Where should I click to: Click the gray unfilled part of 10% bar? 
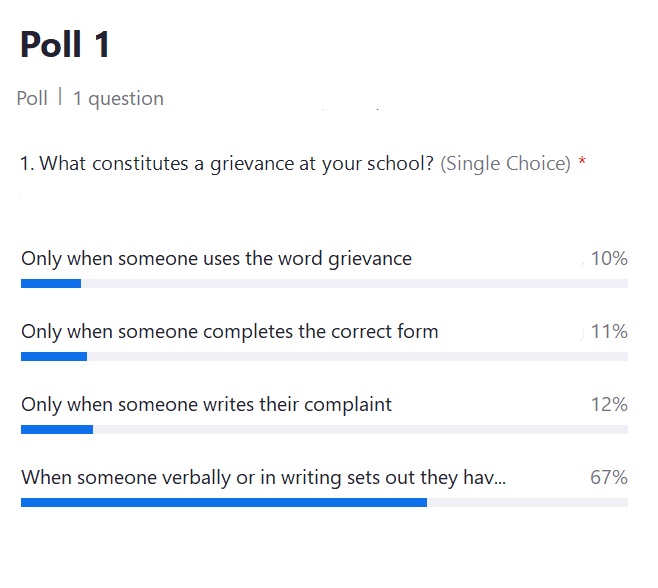(x=355, y=284)
